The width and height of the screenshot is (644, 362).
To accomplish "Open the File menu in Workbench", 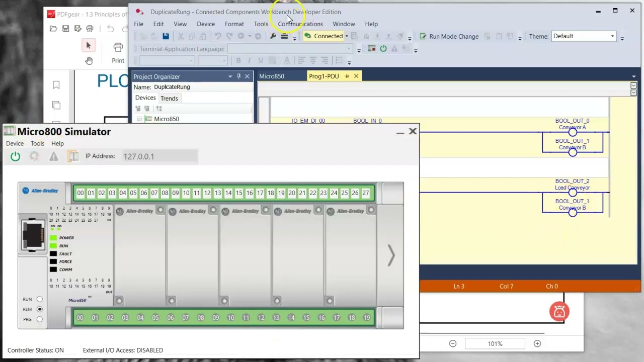I will pos(138,24).
